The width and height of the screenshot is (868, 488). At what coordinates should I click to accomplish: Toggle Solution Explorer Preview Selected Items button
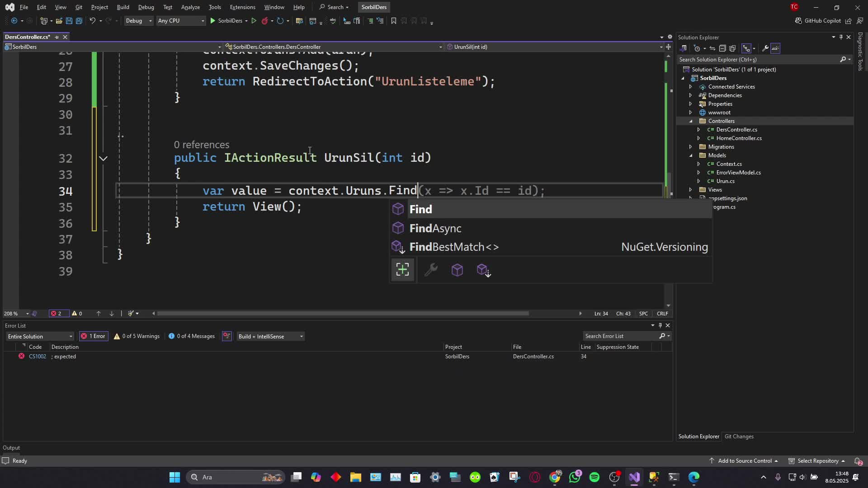coord(775,48)
